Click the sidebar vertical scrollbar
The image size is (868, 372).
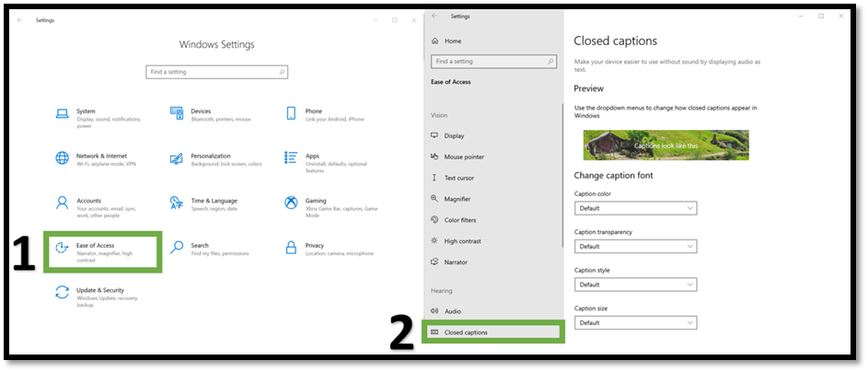(x=562, y=166)
